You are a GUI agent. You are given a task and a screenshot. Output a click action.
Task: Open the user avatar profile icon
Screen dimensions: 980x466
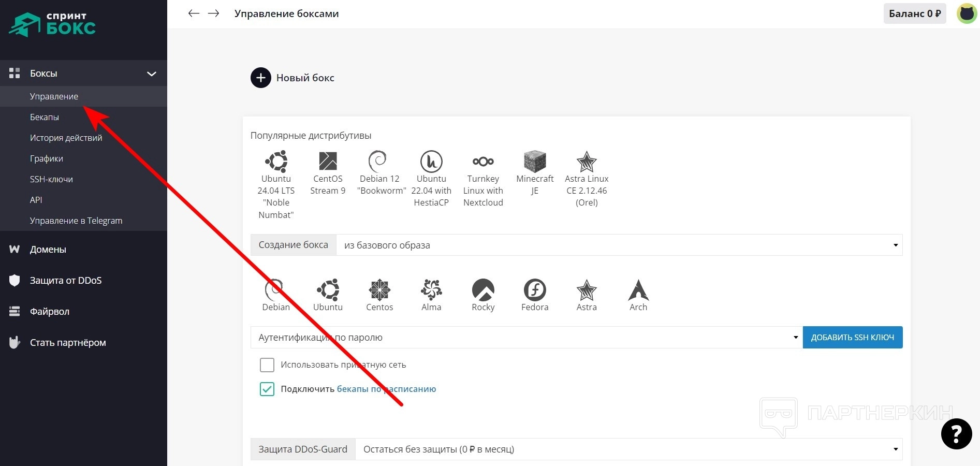click(x=966, y=13)
